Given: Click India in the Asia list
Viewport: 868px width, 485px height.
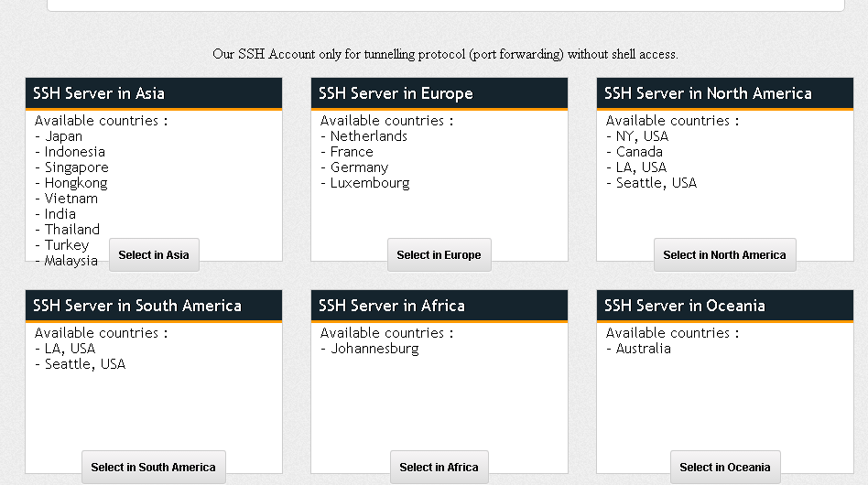Looking at the screenshot, I should pos(60,214).
